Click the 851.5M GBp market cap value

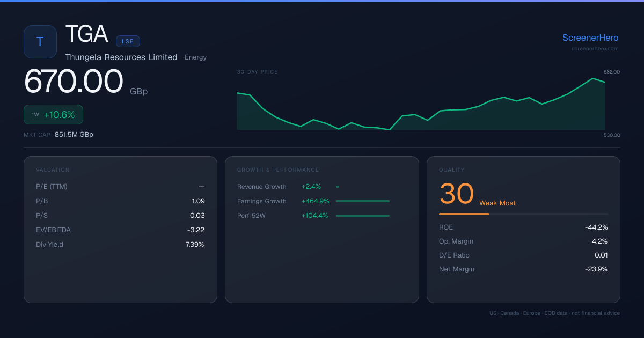click(74, 135)
